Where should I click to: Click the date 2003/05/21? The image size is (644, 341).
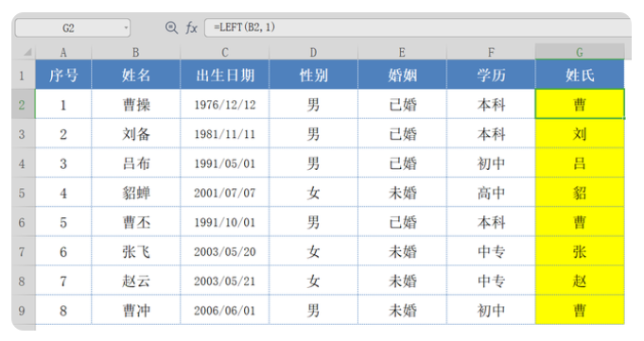(225, 281)
